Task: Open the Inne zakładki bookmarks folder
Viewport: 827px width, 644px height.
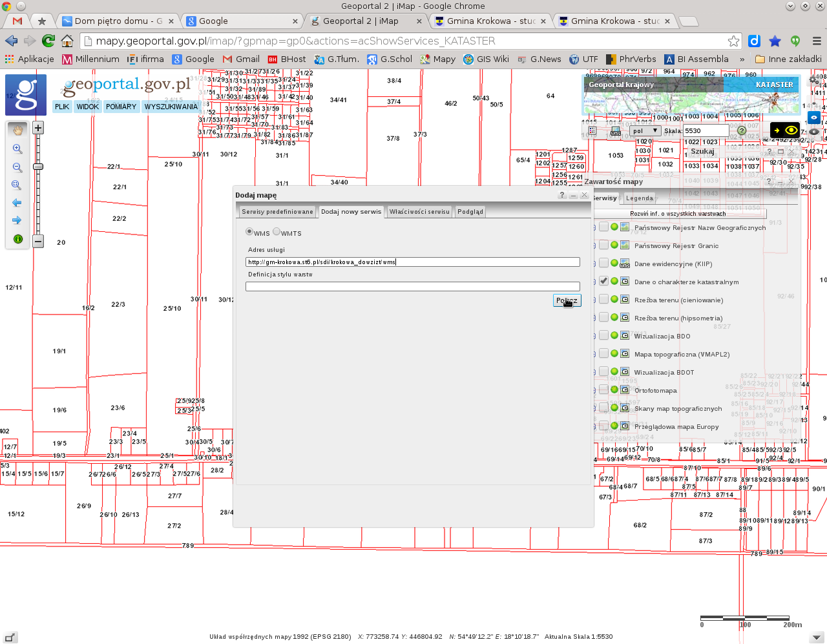Action: click(x=788, y=59)
